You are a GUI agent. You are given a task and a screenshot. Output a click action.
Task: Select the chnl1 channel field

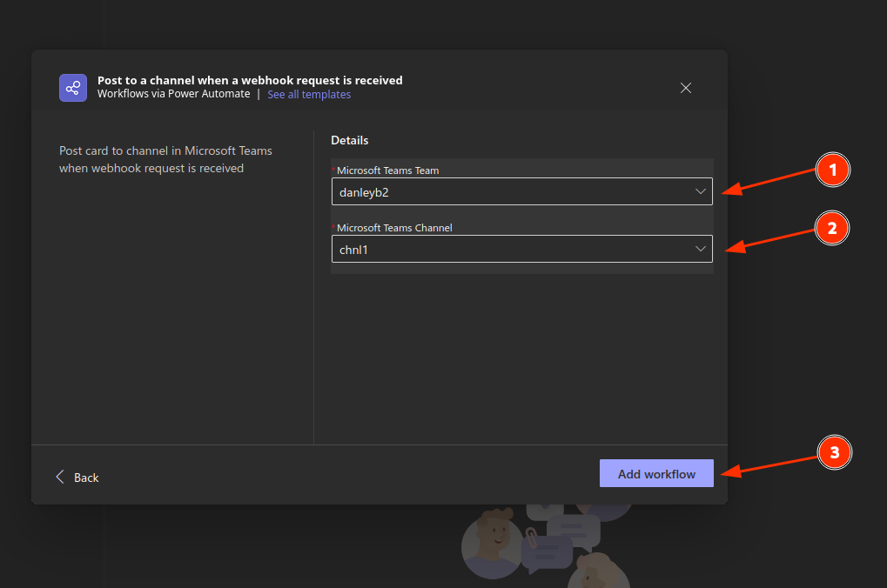(x=505, y=249)
